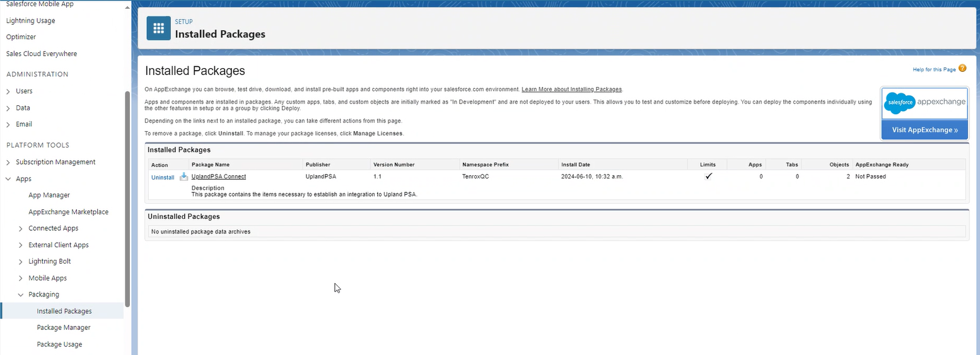The height and width of the screenshot is (355, 980).
Task: Click the Install Date column header
Action: (x=576, y=165)
